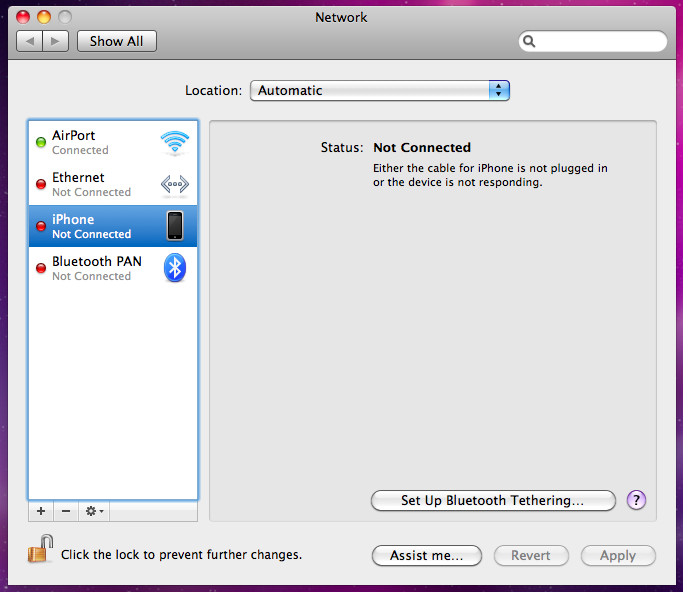Minimize the Network window
The image size is (683, 592).
click(44, 17)
